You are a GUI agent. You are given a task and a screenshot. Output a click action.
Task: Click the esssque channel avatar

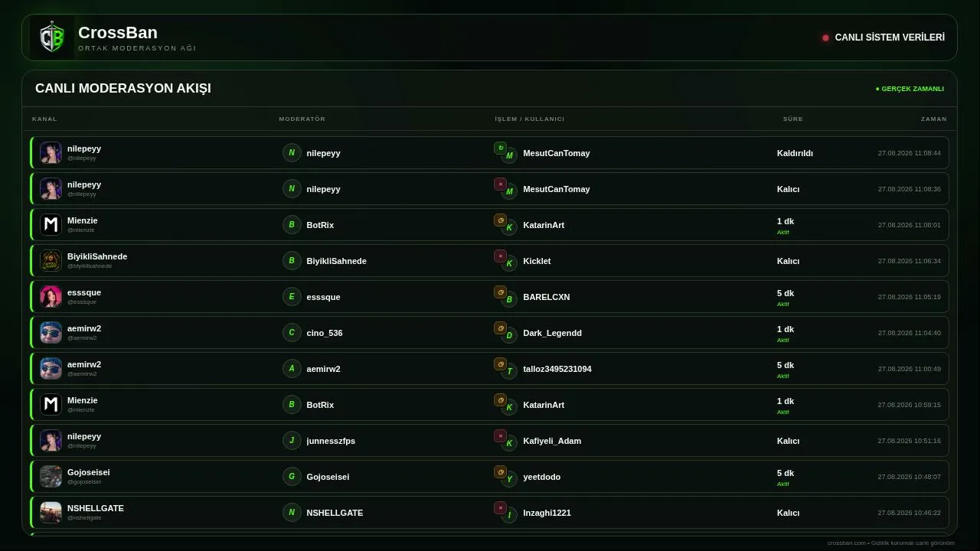(x=51, y=297)
